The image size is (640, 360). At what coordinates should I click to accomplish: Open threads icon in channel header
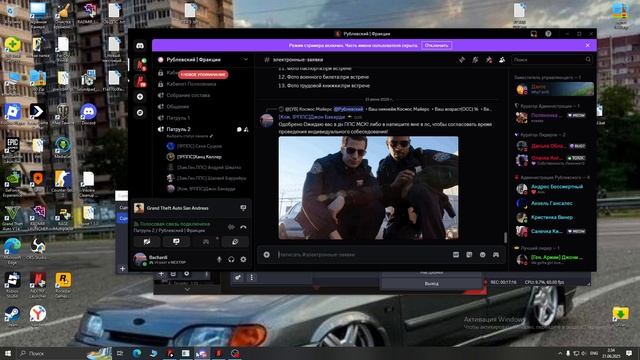[x=462, y=60]
